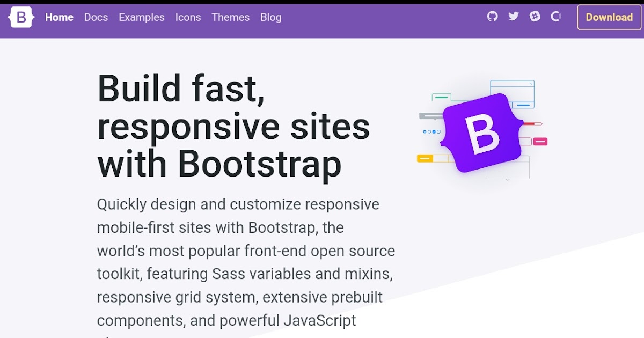The image size is (644, 338).
Task: Open Bootstrap's GitHub page via the octocat icon
Action: [492, 17]
